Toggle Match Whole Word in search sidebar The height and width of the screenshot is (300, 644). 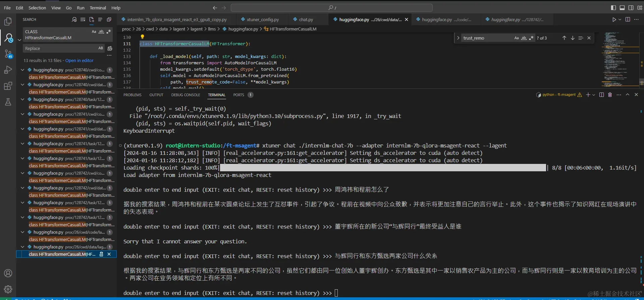point(101,32)
